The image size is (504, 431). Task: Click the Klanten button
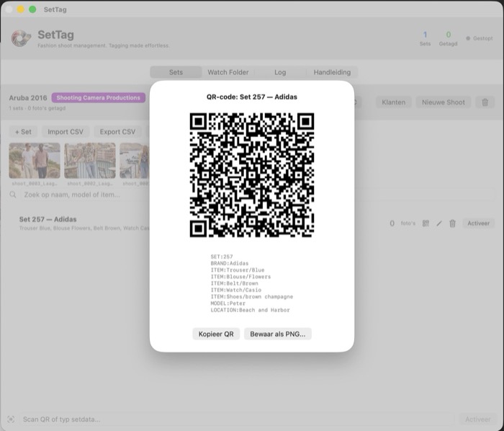(393, 102)
